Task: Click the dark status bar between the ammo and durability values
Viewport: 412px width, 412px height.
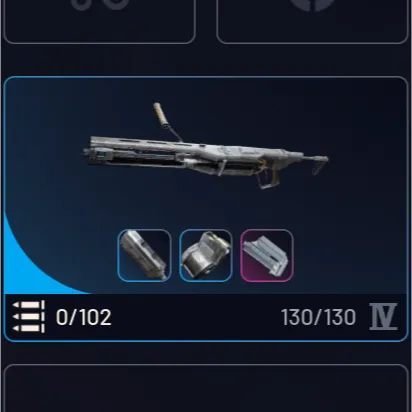Action: (x=196, y=317)
